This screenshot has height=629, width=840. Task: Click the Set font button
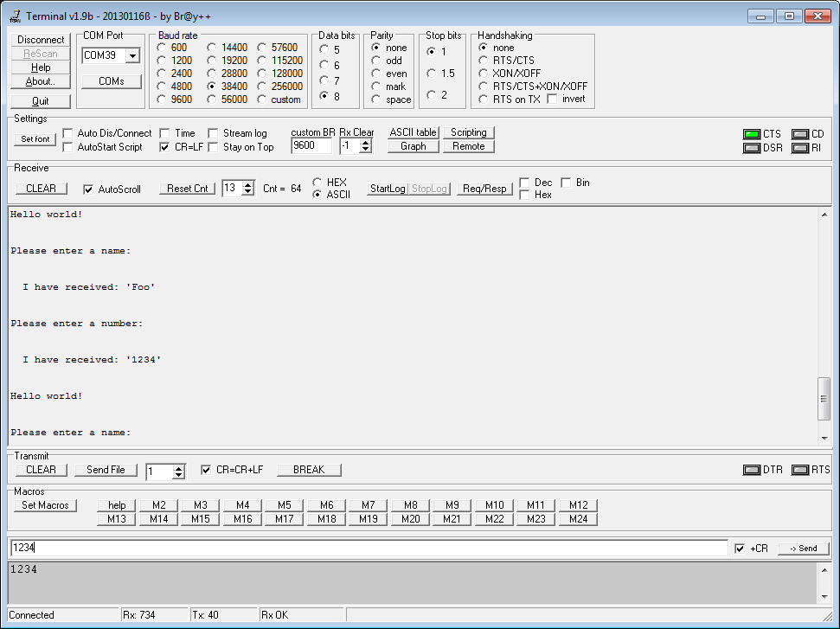coord(35,139)
